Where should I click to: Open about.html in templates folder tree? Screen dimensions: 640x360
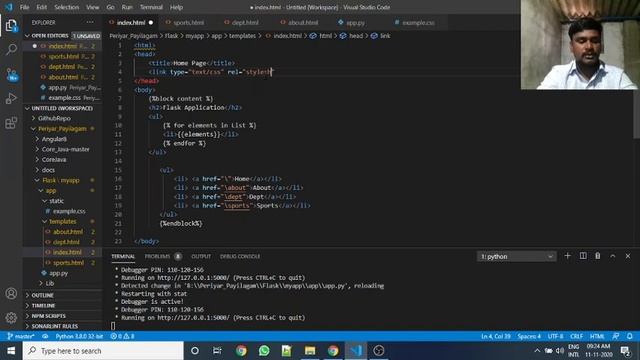[x=68, y=232]
